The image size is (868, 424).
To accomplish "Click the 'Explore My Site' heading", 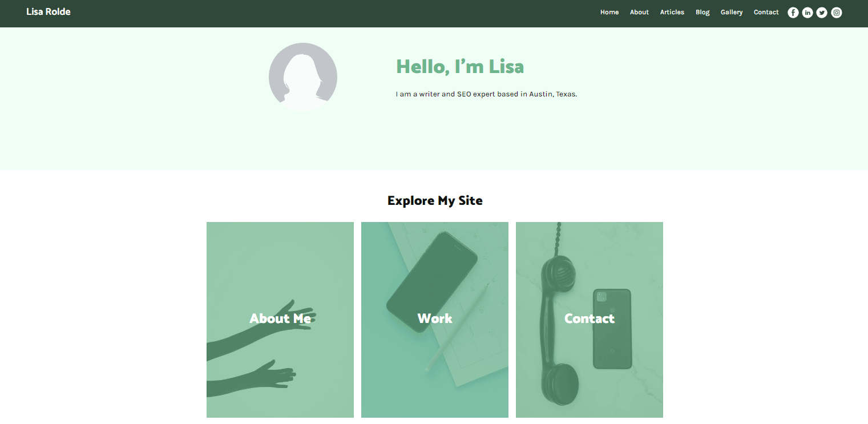I will [x=435, y=201].
